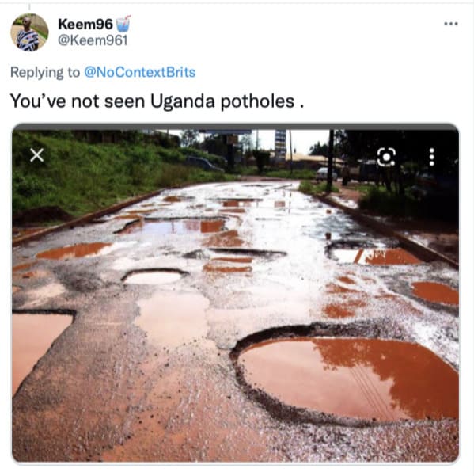Open Keem96's profile avatar picture
This screenshot has width=474, height=476.
(29, 32)
